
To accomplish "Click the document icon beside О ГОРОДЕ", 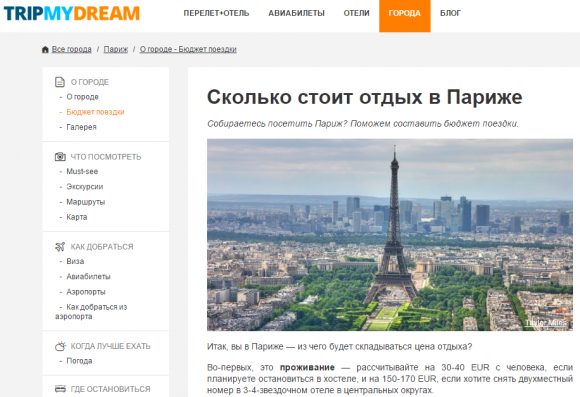I will (x=60, y=82).
